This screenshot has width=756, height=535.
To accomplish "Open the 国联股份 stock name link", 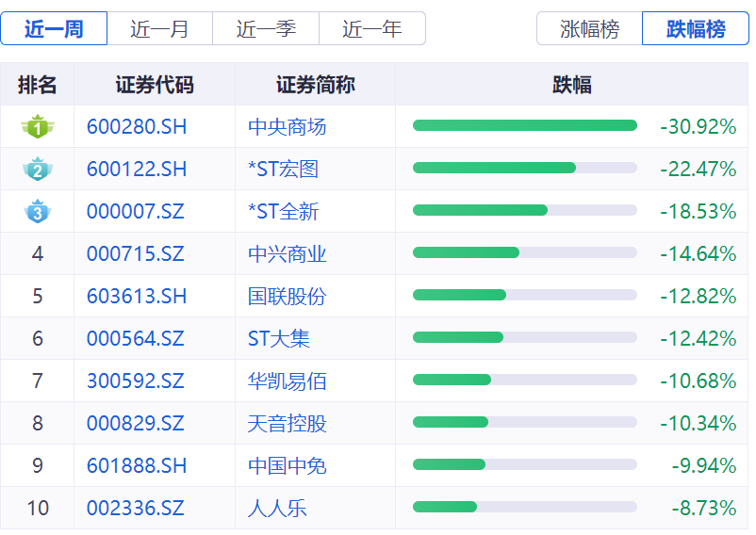I will [x=288, y=297].
